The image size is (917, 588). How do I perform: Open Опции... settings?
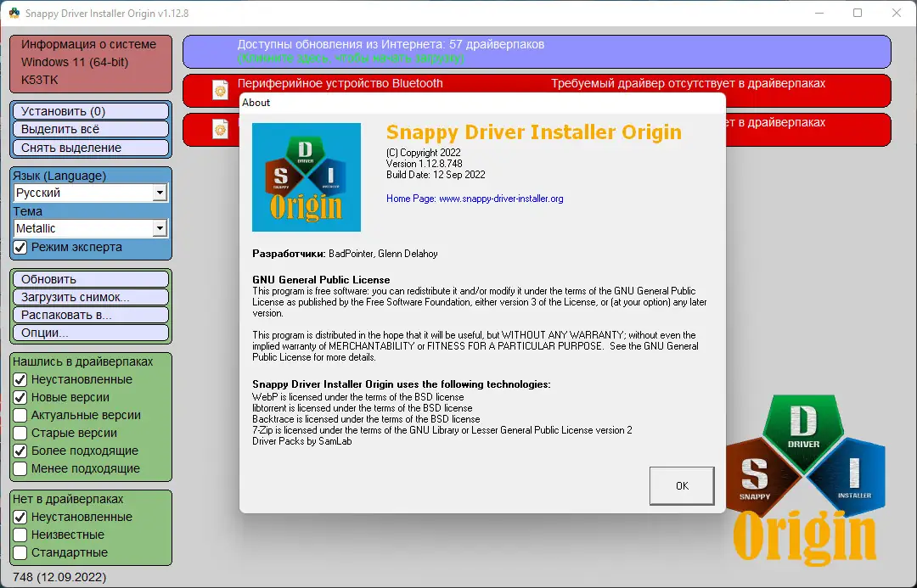[91, 333]
